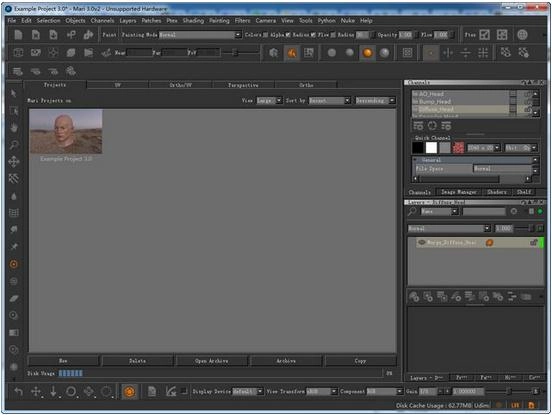This screenshot has width=552, height=415.
Task: Click the globe icon in top toolbar
Action: (522, 34)
